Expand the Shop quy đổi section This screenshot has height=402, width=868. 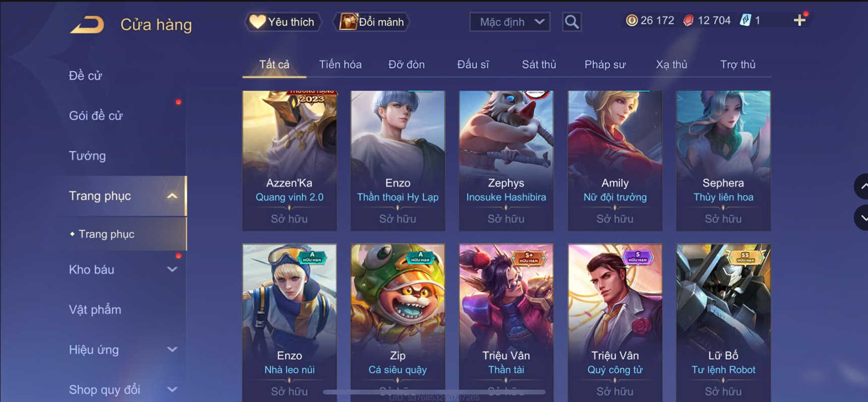pos(172,389)
